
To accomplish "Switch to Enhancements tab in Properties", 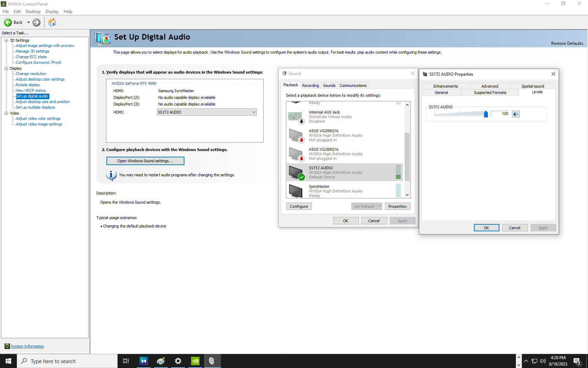I will (446, 86).
